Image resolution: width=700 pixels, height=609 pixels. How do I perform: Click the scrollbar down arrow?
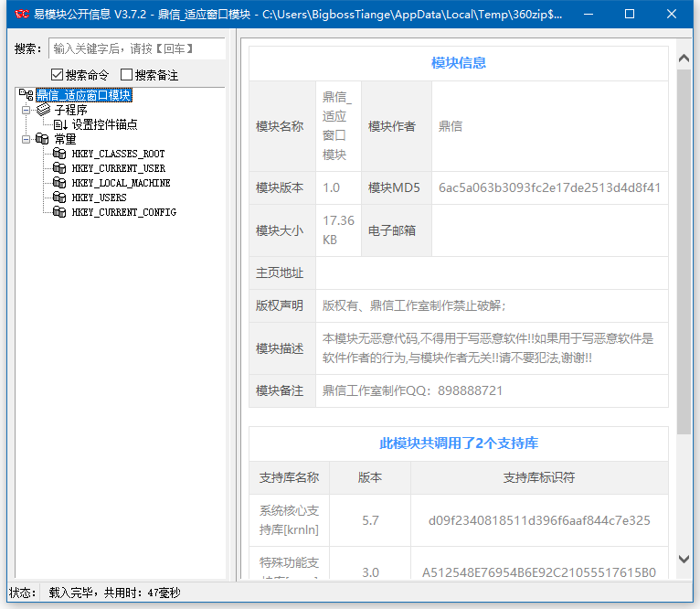click(684, 559)
